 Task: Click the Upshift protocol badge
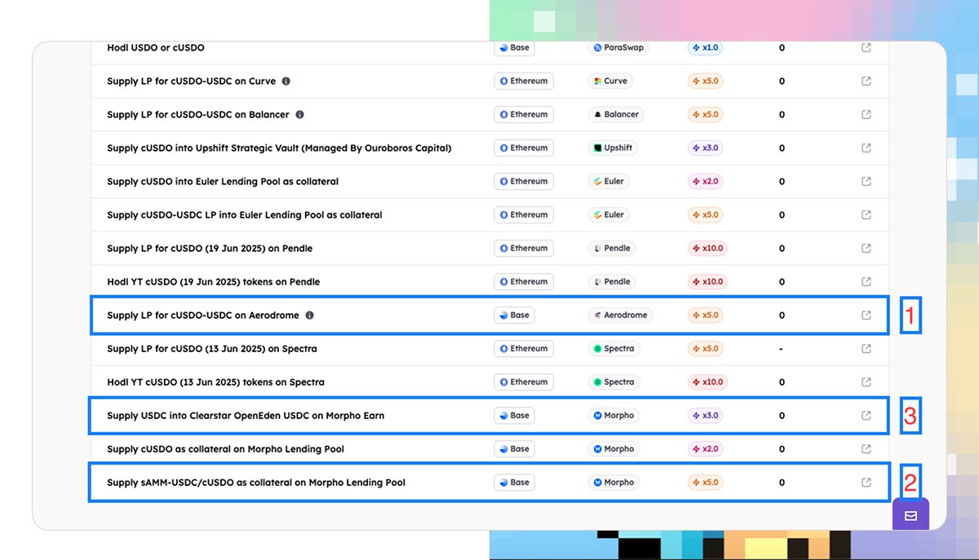click(x=613, y=148)
